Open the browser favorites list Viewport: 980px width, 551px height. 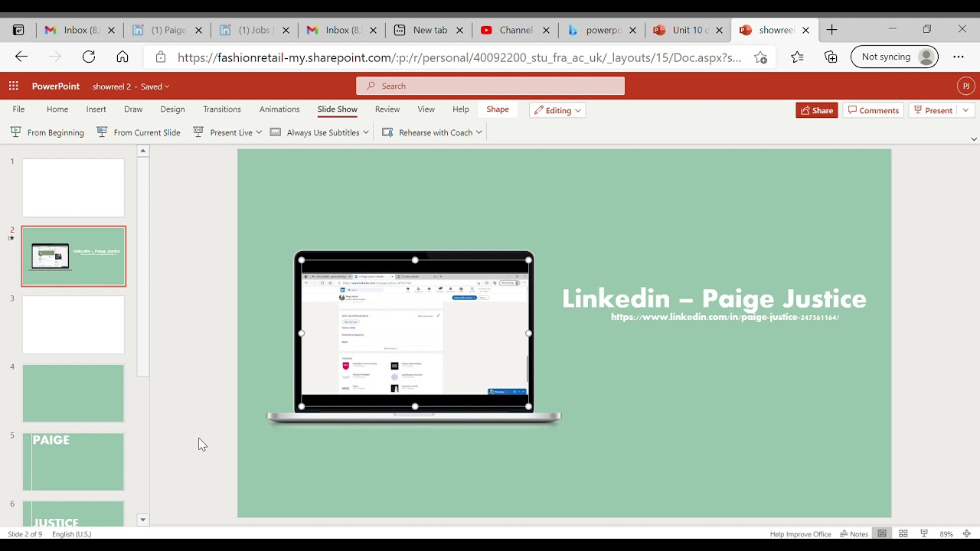797,57
